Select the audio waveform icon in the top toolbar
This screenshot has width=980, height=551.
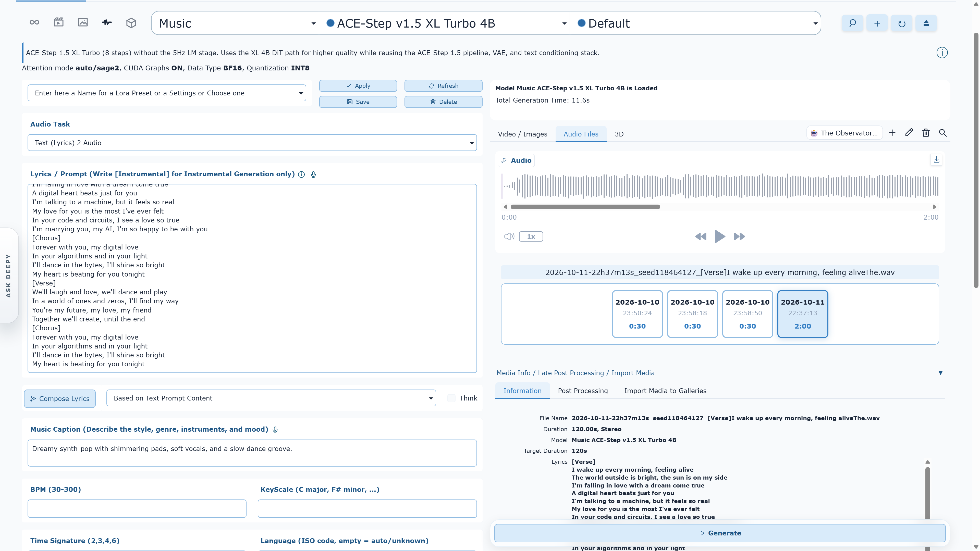click(x=107, y=22)
